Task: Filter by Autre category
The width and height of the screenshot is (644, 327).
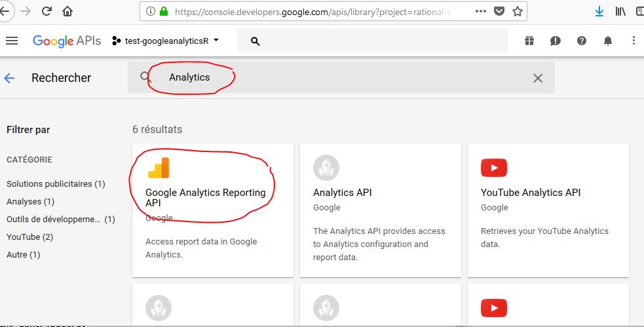Action: click(x=23, y=254)
